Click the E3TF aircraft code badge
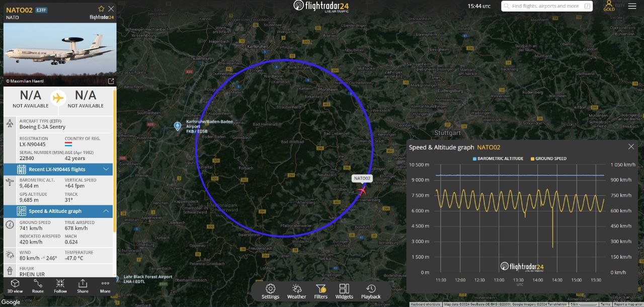This screenshot has height=307, width=644. pyautogui.click(x=41, y=10)
